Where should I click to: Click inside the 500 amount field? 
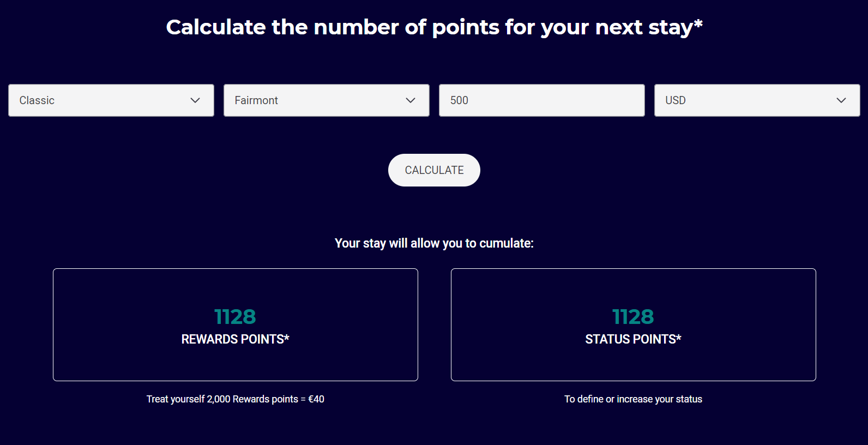[x=541, y=100]
